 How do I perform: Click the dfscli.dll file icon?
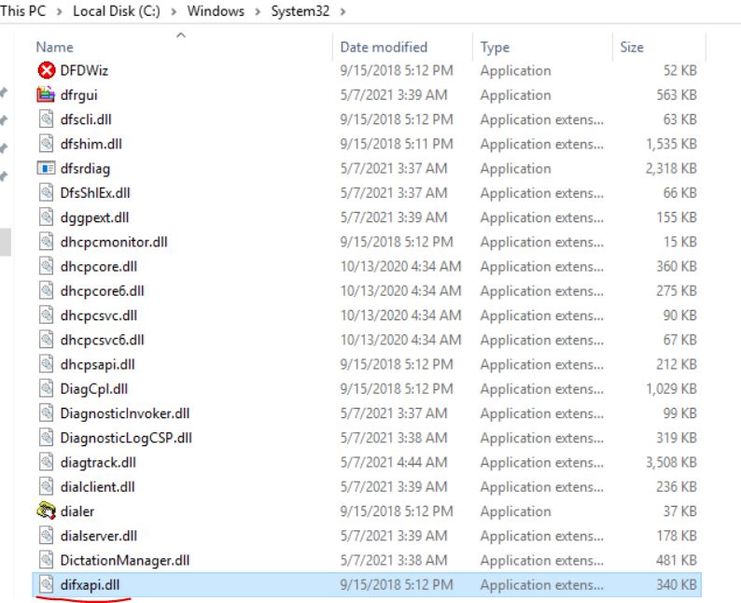coord(46,119)
